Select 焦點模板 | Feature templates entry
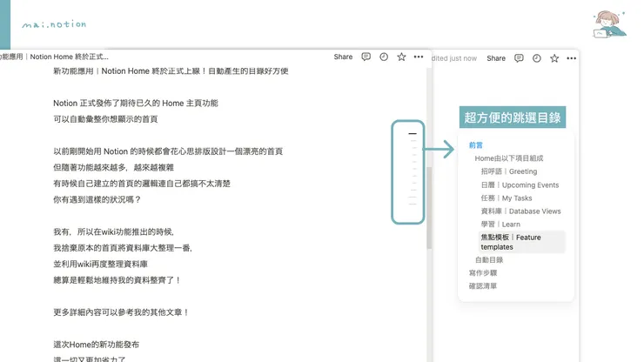644x362 pixels. tap(521, 242)
